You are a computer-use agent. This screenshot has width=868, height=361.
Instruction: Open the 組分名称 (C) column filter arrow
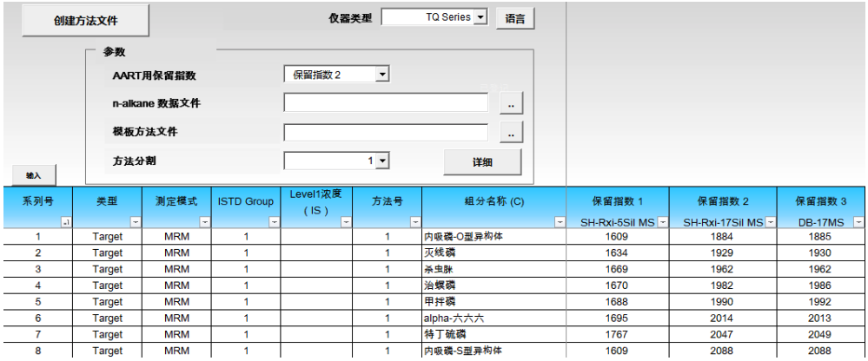(559, 223)
